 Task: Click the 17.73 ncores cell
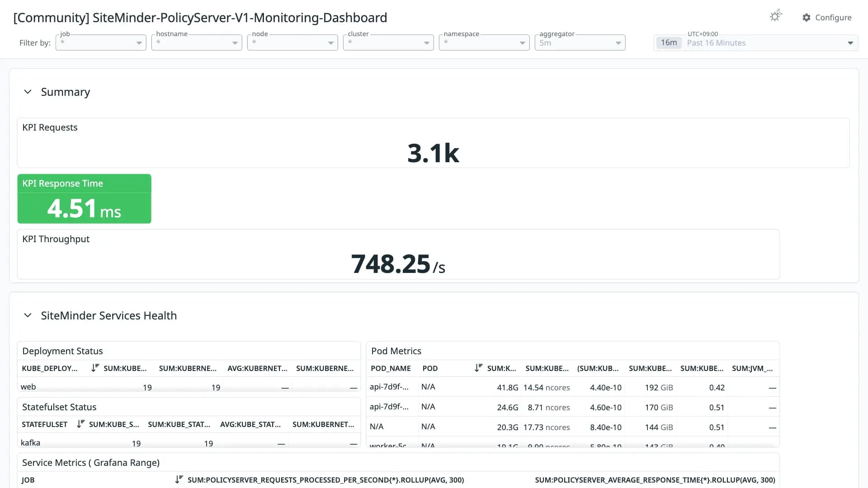(x=547, y=427)
